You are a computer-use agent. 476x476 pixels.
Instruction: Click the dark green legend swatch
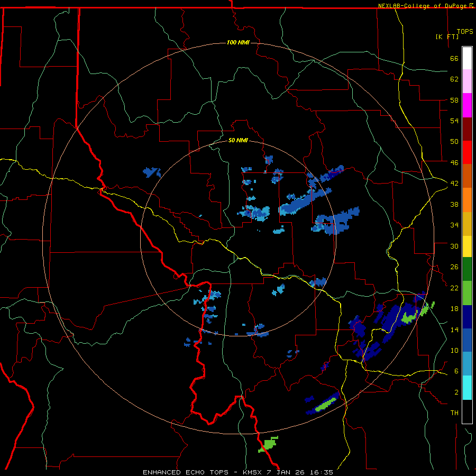[x=467, y=269]
